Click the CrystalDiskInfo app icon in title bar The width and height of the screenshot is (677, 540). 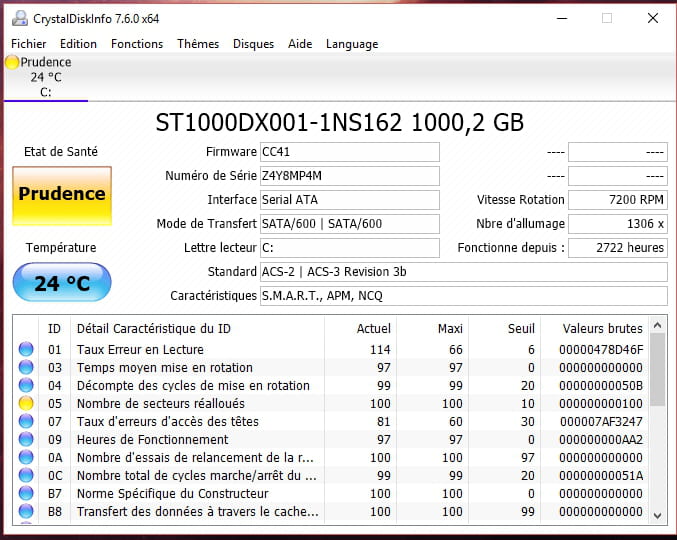pyautogui.click(x=20, y=19)
